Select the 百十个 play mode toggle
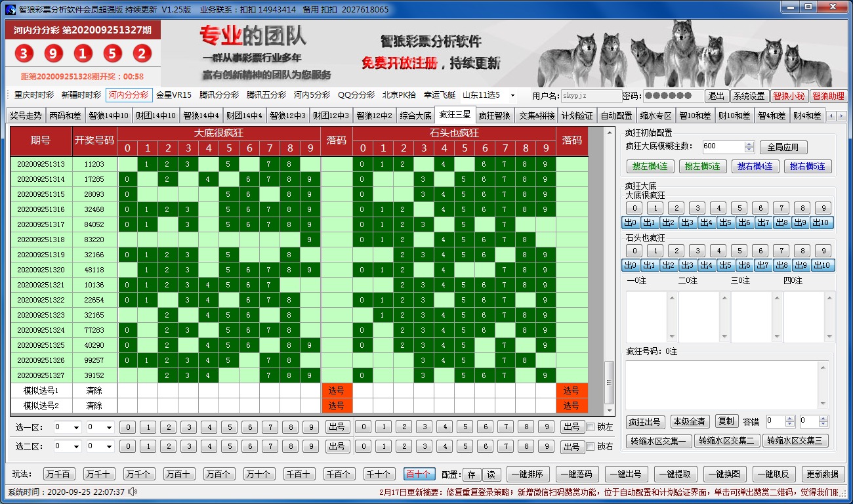This screenshot has height=504, width=853. [417, 474]
